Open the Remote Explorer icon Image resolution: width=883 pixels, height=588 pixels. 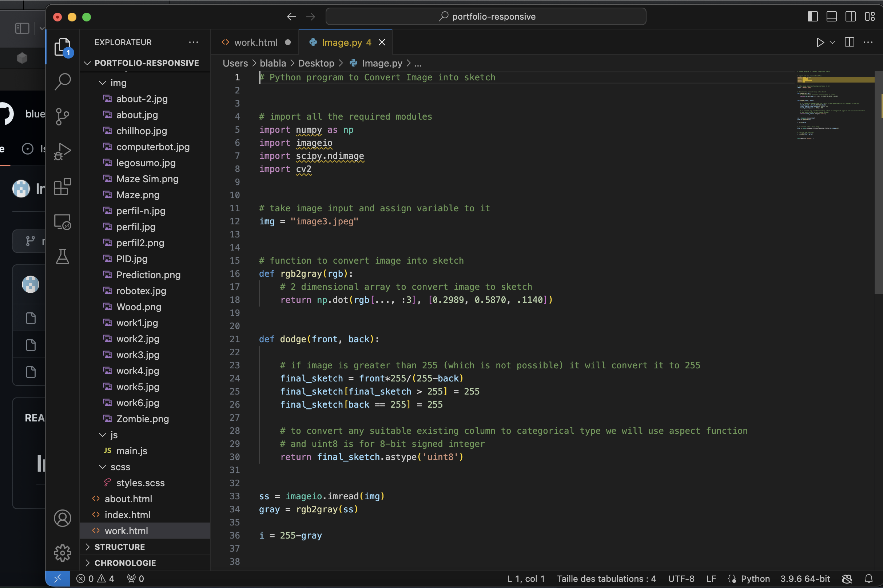[x=62, y=221]
